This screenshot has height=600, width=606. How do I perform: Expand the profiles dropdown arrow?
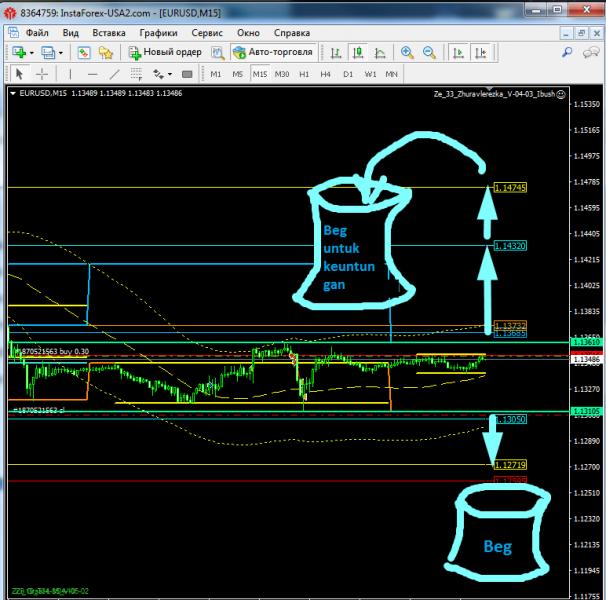click(x=61, y=53)
